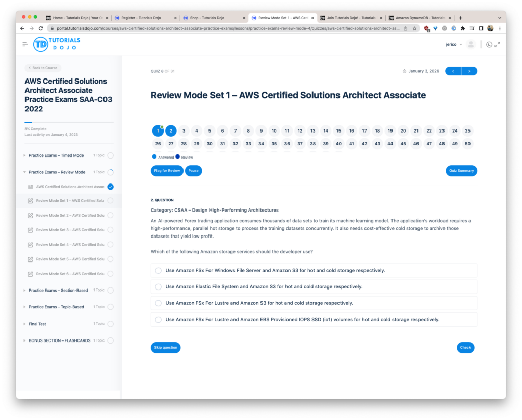Open the Chrome three-dot menu
This screenshot has width=522, height=420.
point(500,28)
